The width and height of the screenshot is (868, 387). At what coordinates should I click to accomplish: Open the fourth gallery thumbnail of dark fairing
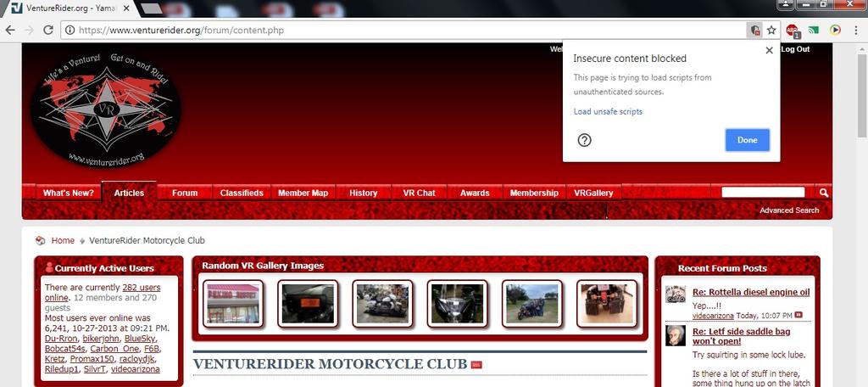tap(457, 303)
